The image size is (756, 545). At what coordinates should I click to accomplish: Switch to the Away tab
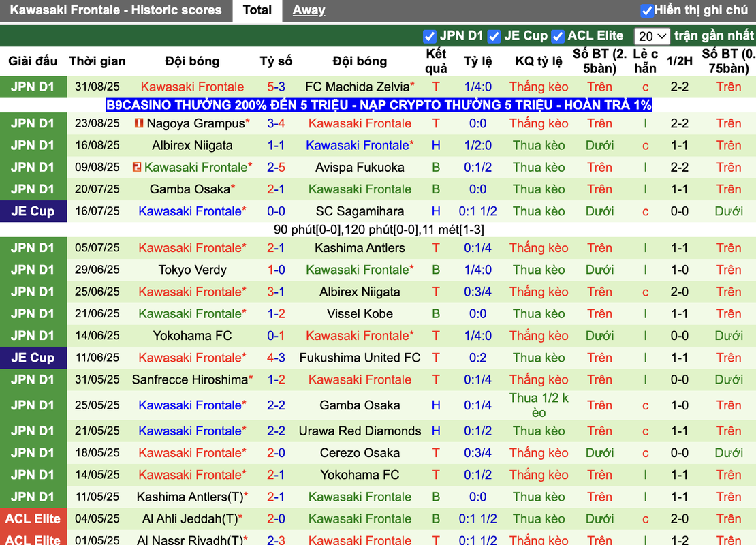click(x=309, y=11)
